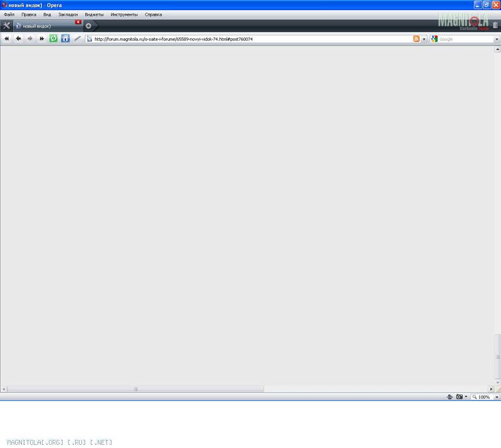
Task: Click the horizontal scrollbar left arrow
Action: tap(4, 389)
